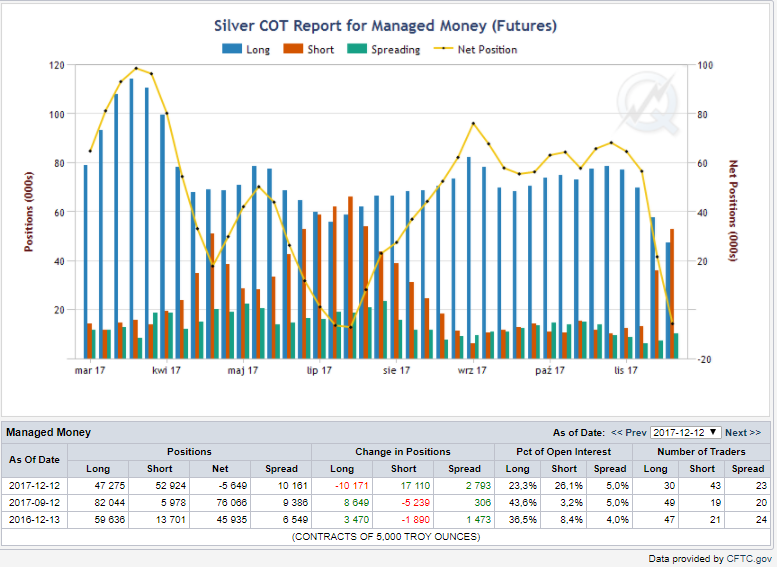Screen dimensions: 777x568
Task: Click short position value 5 978
Action: pyautogui.click(x=173, y=503)
